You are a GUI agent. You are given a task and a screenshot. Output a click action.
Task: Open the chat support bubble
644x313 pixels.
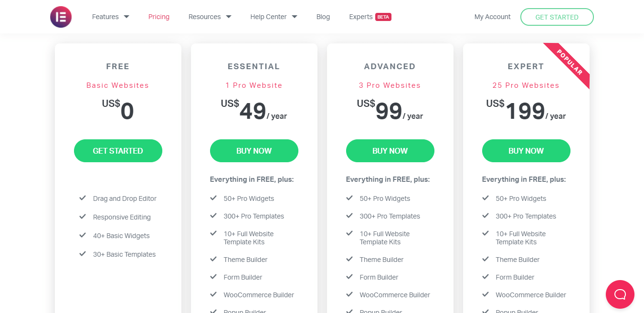(x=620, y=294)
